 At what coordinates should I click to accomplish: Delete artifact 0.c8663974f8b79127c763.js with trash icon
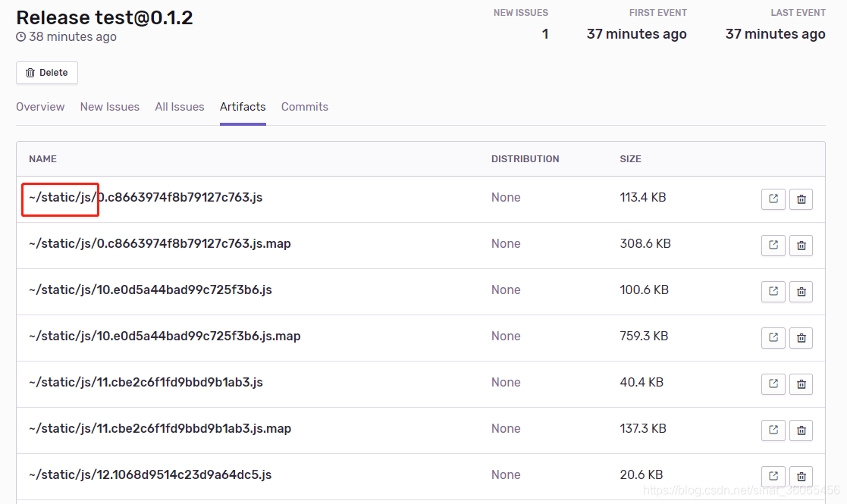click(x=801, y=199)
